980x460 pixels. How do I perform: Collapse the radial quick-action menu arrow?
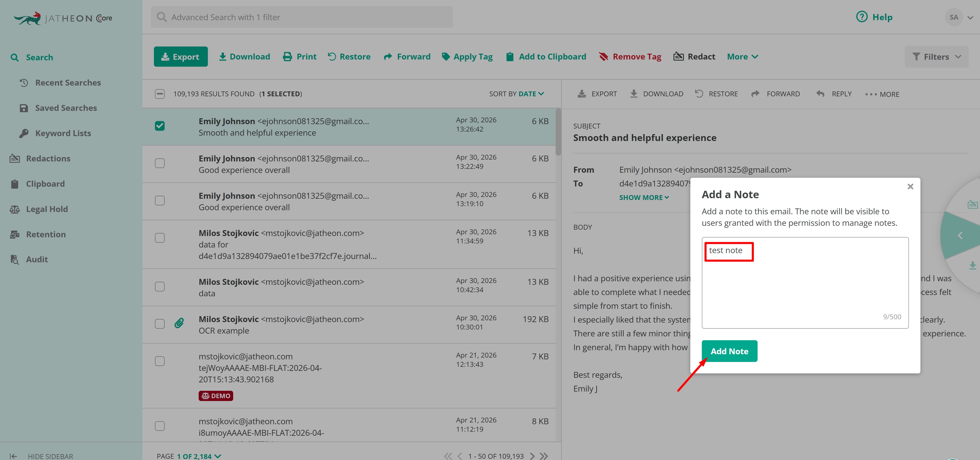[x=960, y=235]
